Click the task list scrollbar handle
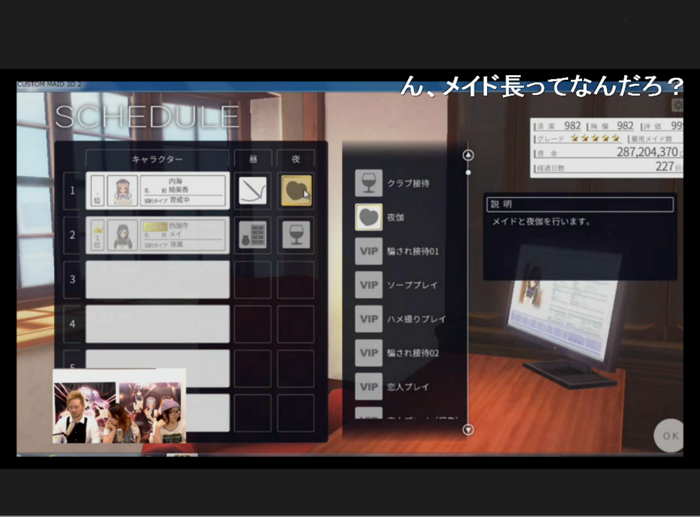This screenshot has height=517, width=700. 468,172
